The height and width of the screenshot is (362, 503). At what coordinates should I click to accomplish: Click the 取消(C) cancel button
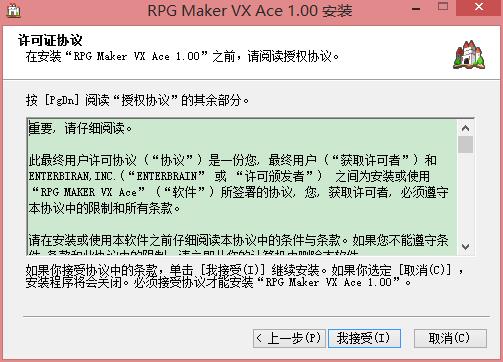pos(450,338)
